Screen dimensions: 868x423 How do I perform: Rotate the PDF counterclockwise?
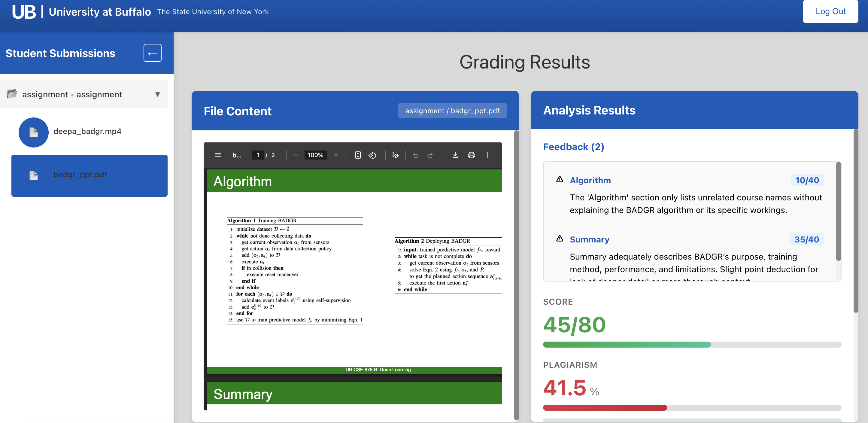point(372,155)
